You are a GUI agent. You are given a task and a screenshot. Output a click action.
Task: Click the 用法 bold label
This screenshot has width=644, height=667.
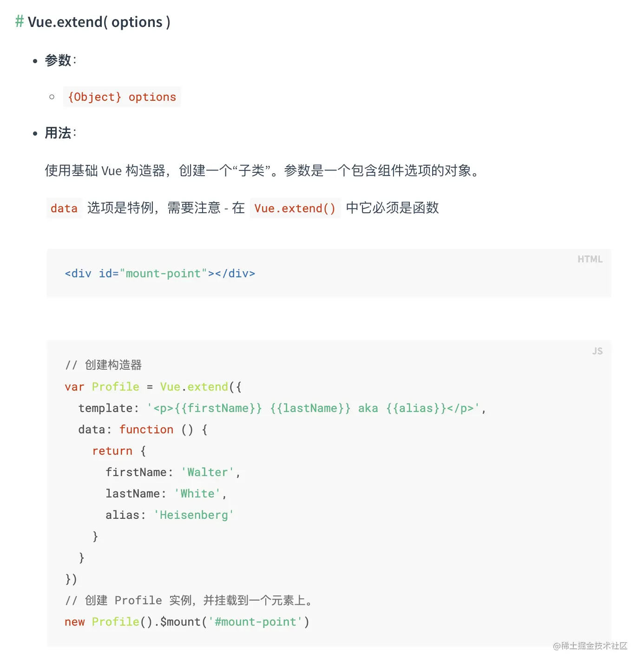[58, 133]
